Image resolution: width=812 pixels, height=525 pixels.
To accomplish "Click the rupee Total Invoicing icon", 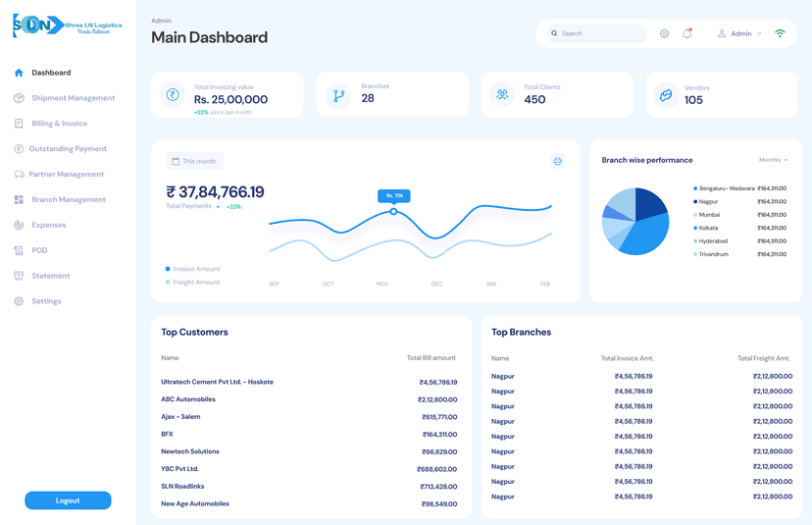I will pos(173,95).
